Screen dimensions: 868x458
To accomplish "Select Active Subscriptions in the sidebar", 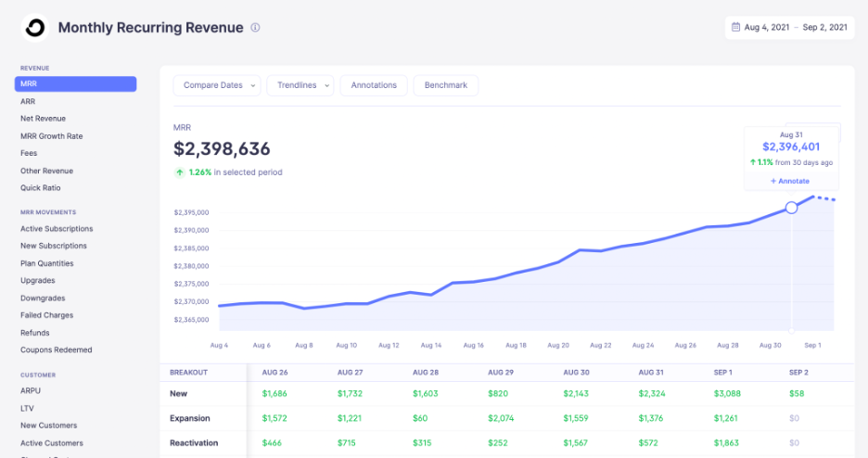I will pyautogui.click(x=57, y=229).
